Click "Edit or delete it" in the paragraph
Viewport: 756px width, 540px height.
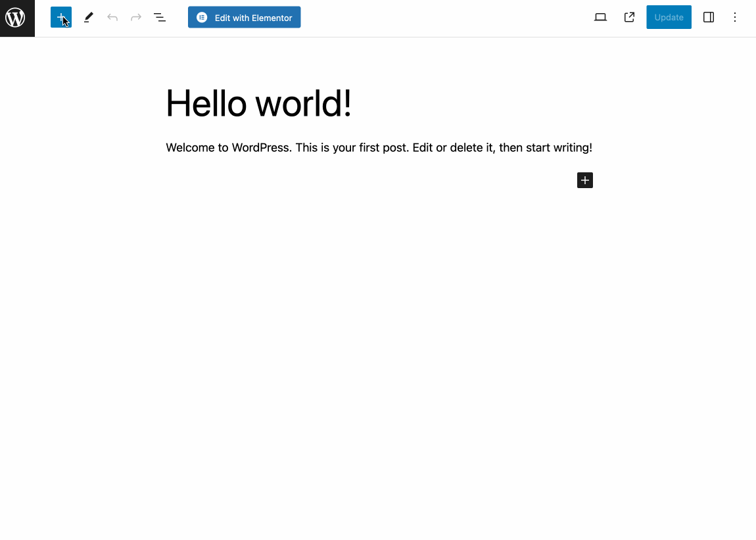pyautogui.click(x=453, y=148)
